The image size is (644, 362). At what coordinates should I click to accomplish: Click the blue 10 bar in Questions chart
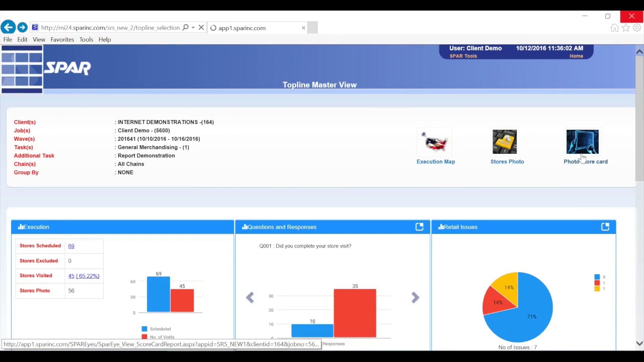[x=312, y=330]
